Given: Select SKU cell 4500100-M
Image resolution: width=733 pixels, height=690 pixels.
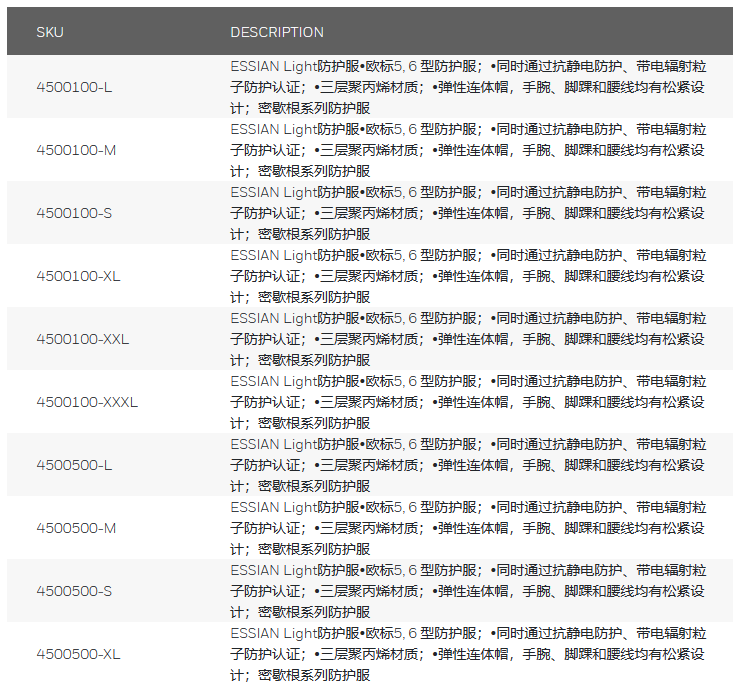Looking at the screenshot, I should click(76, 150).
